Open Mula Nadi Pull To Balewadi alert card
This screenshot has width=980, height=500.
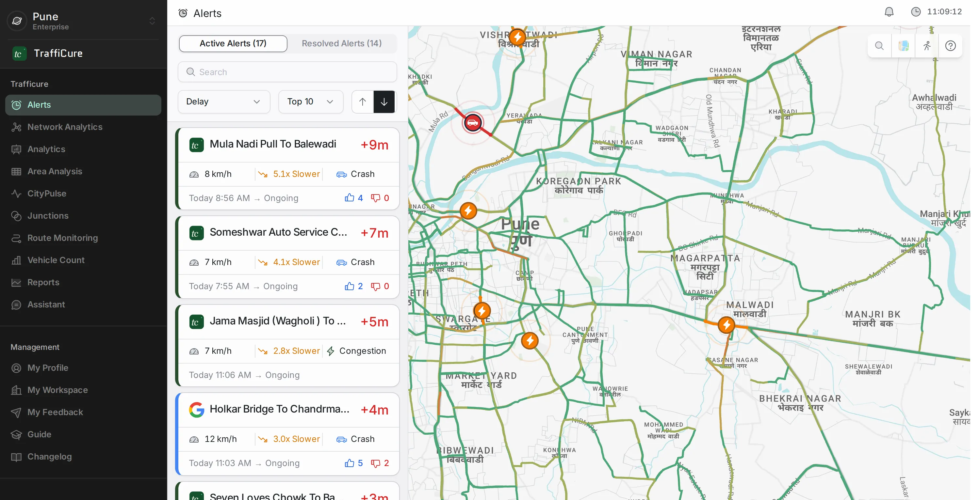coord(287,169)
